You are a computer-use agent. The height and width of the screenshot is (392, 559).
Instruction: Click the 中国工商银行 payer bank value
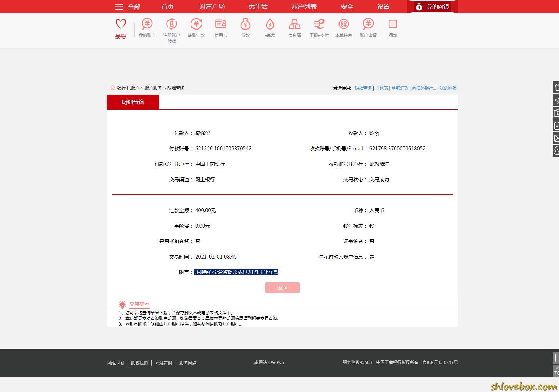(x=210, y=164)
